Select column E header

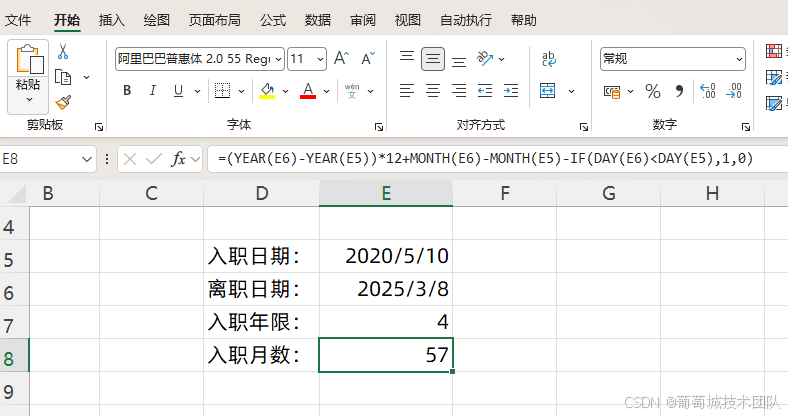pyautogui.click(x=386, y=193)
